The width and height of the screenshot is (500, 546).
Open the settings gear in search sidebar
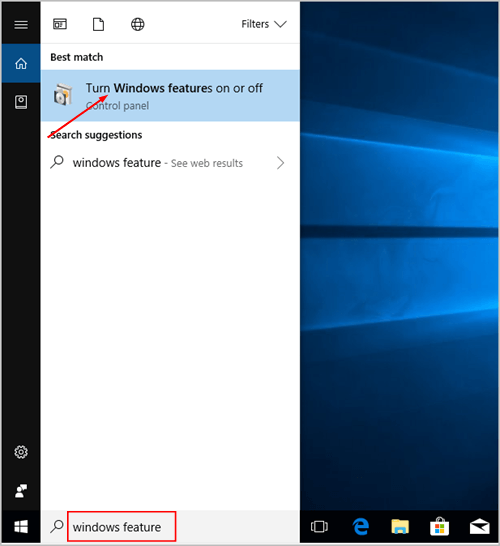pyautogui.click(x=21, y=452)
